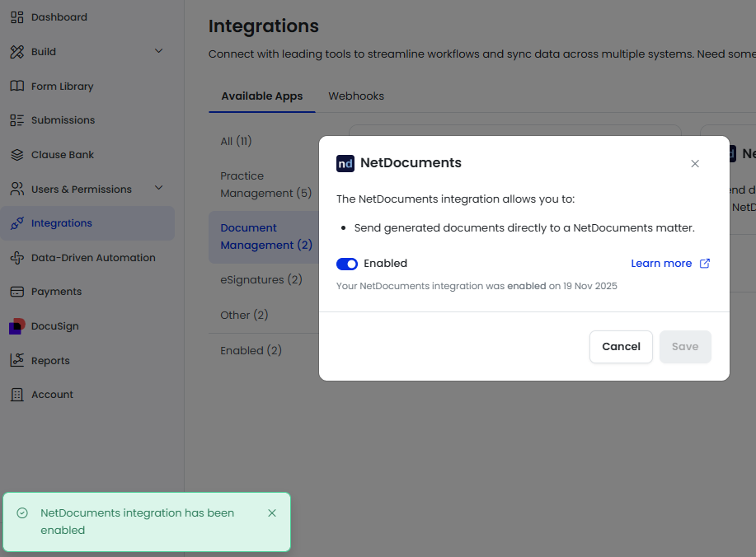The image size is (756, 557).
Task: Select eSignatures (2) category
Action: click(x=261, y=279)
